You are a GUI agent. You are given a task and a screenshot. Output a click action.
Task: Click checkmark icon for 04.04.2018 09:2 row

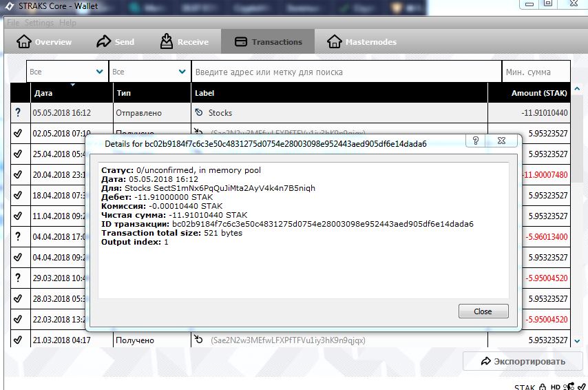pos(18,257)
